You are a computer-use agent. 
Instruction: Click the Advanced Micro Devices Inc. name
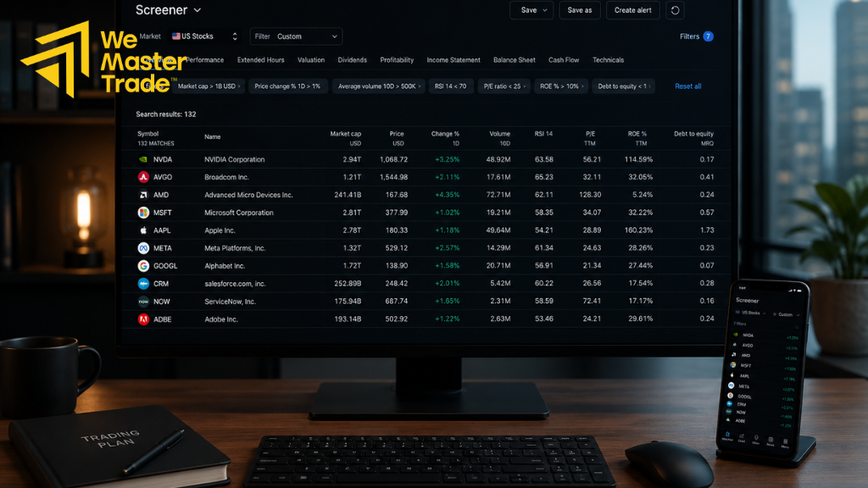tap(248, 195)
